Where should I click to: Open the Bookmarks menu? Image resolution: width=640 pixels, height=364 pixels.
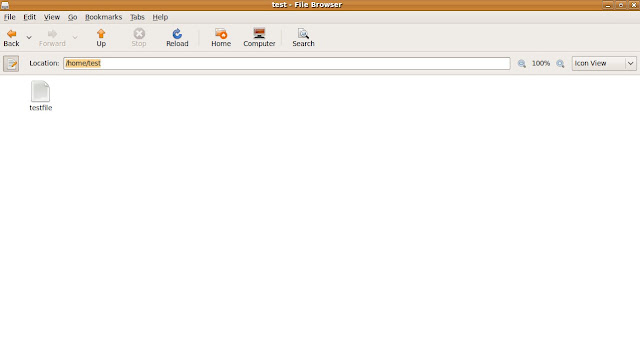click(x=103, y=17)
